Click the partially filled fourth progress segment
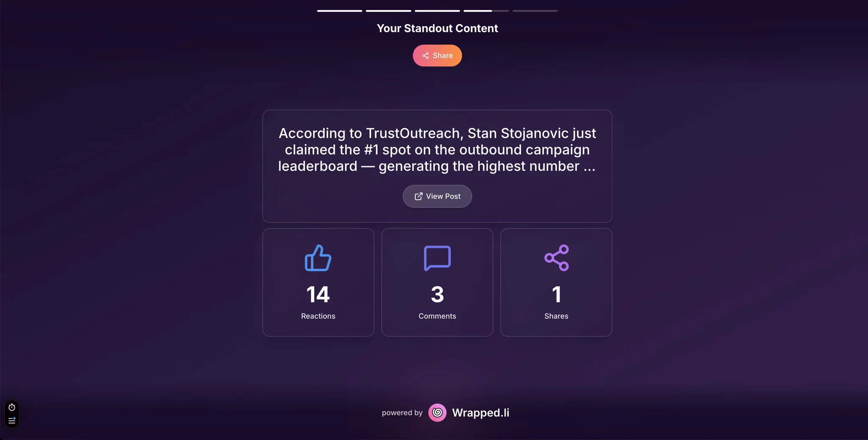This screenshot has height=440, width=868. (x=486, y=11)
